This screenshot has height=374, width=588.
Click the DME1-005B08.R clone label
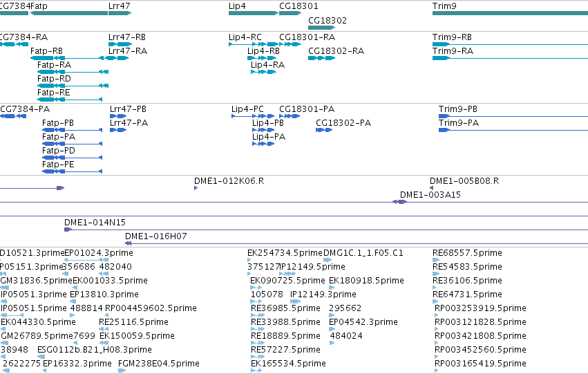[x=464, y=181]
